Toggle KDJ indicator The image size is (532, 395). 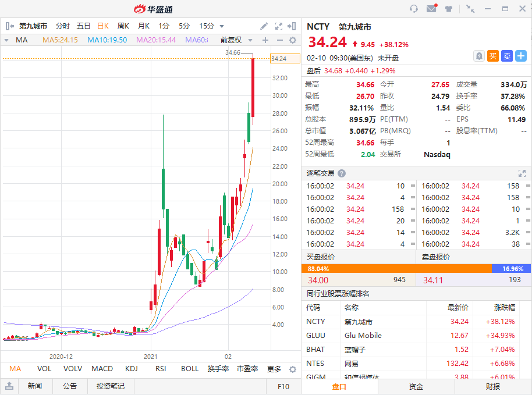click(132, 369)
